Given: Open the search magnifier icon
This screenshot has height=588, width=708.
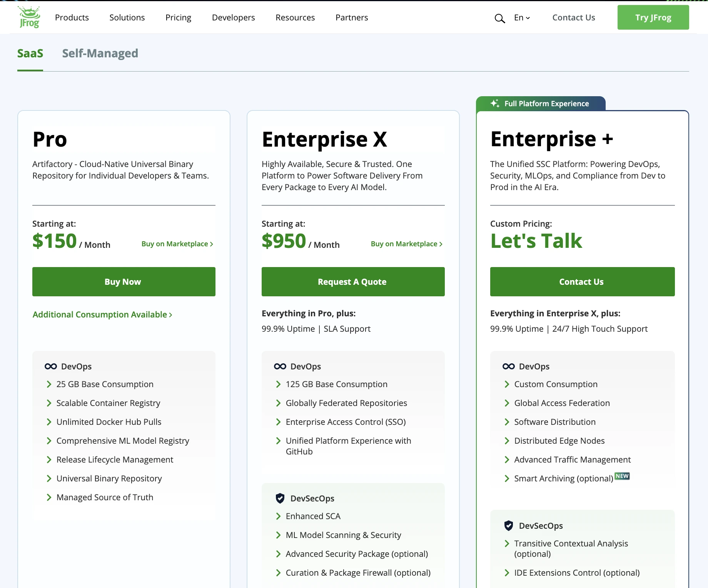Looking at the screenshot, I should (499, 18).
